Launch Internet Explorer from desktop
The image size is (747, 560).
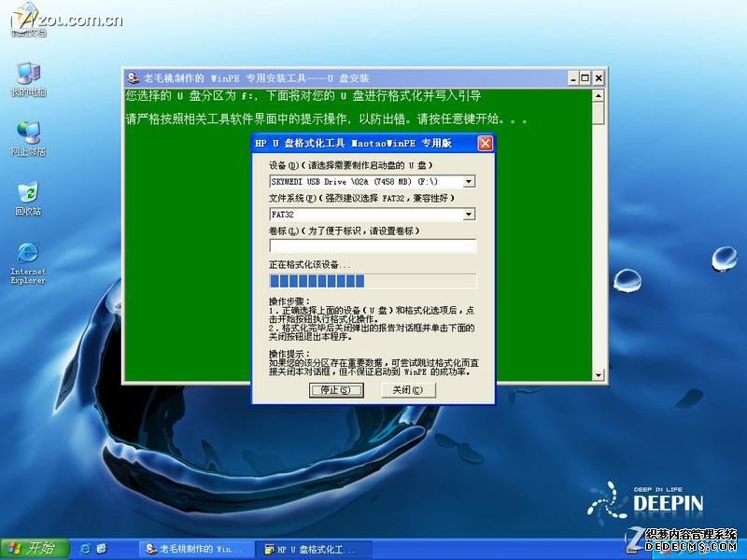coord(28,263)
